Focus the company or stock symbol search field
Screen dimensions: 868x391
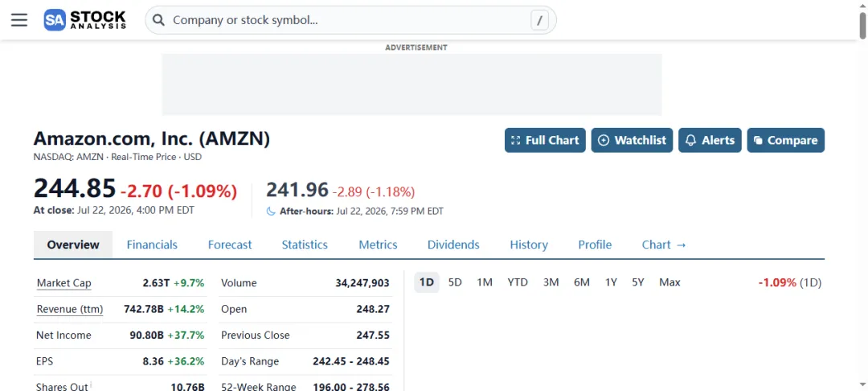click(350, 20)
